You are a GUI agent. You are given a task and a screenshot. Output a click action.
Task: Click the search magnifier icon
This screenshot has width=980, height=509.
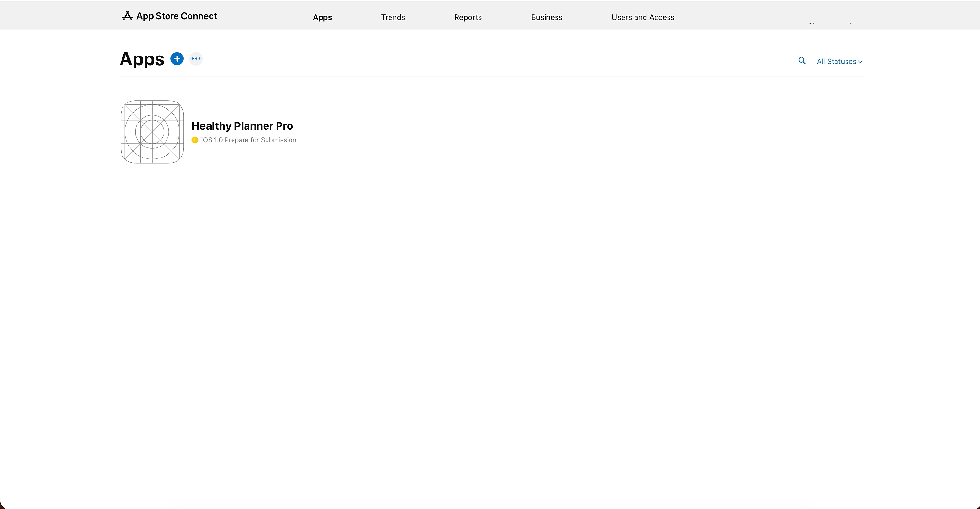[802, 61]
